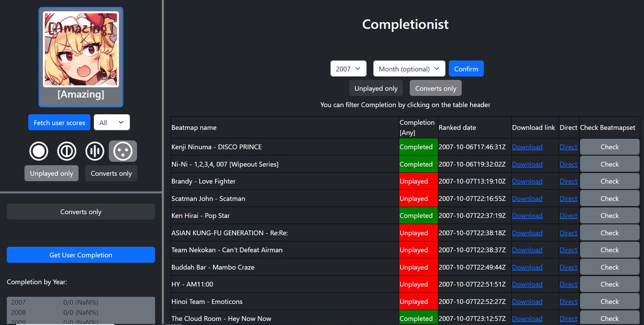Download Scatman John - Scatman
The image size is (644, 325).
tap(527, 198)
